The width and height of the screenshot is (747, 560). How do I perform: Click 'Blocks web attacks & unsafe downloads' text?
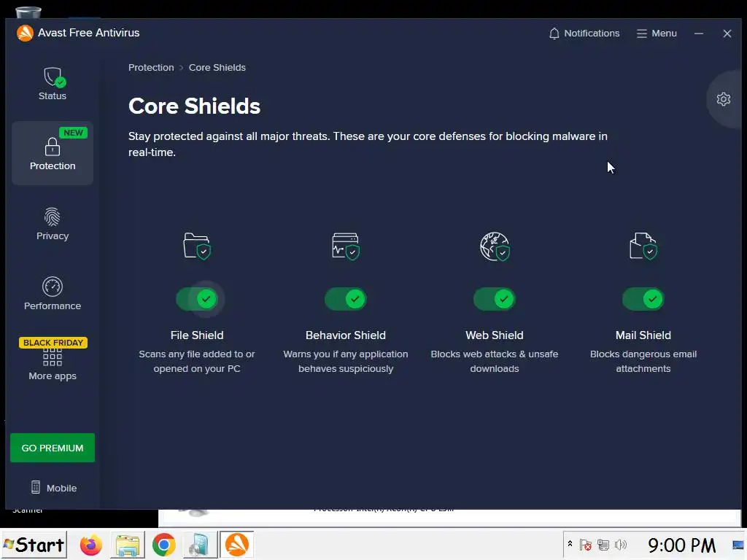coord(495,362)
